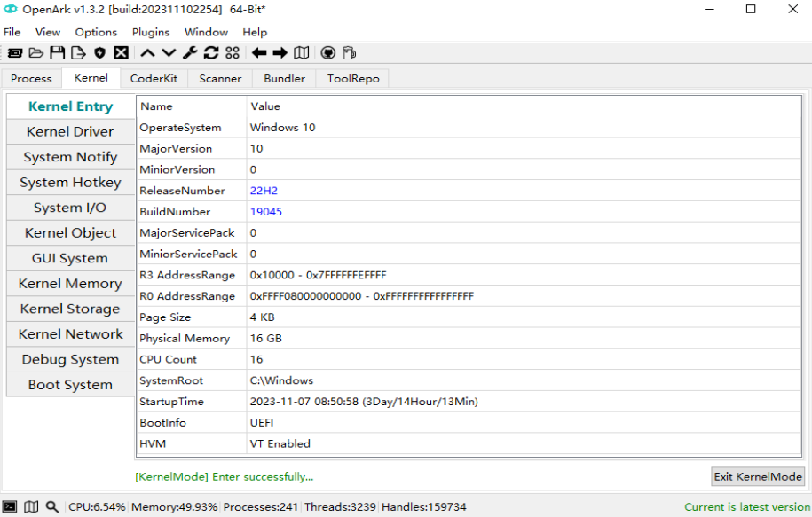This screenshot has width=812, height=517.
Task: Click the beer mug toolbar icon
Action: point(349,53)
